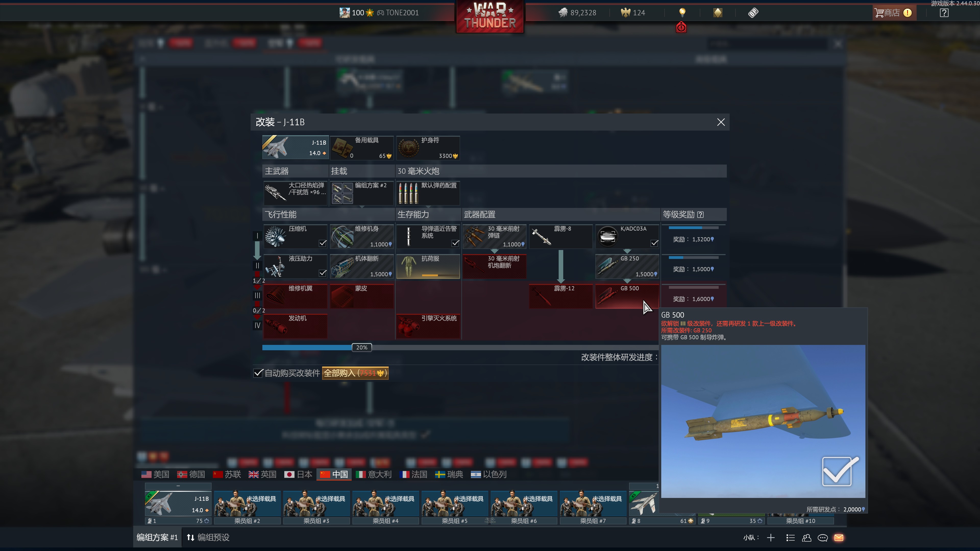Open 等级奖励 help question mark
980x551 pixels.
[700, 215]
